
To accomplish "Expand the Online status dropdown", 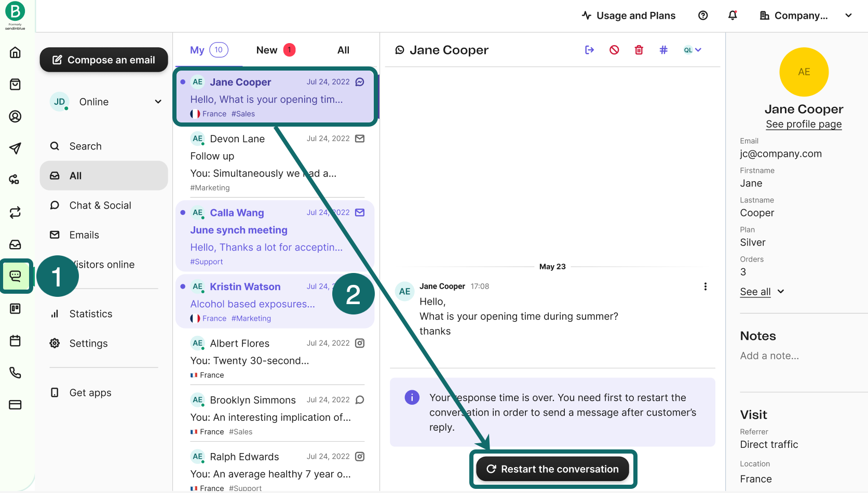I will tap(158, 102).
